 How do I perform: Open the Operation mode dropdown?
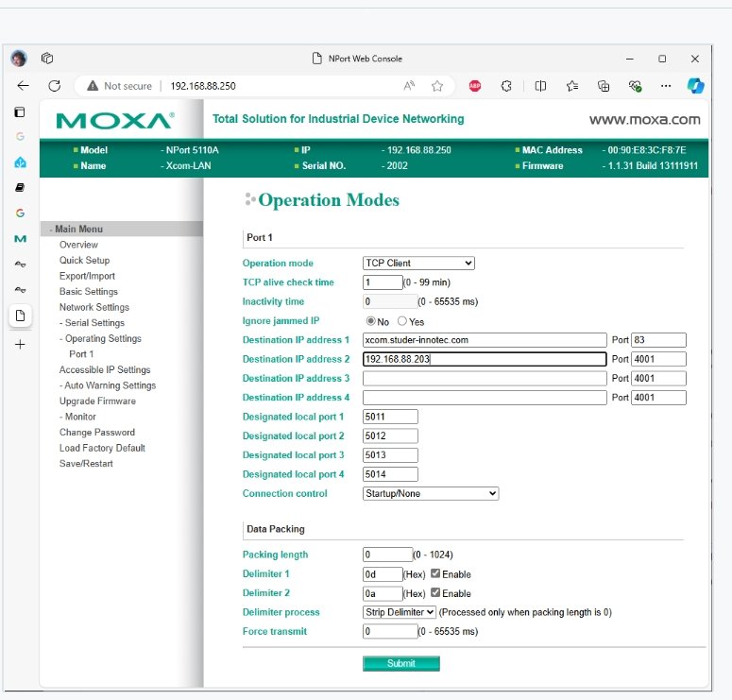(x=418, y=264)
